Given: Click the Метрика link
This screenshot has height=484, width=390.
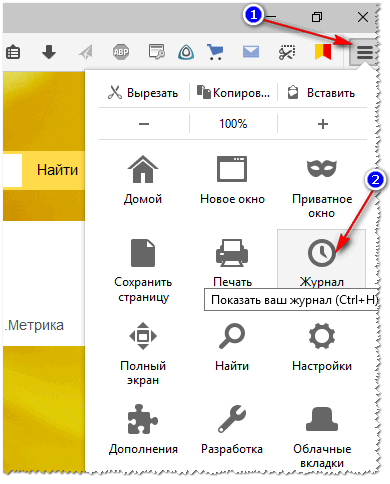Looking at the screenshot, I should click(x=35, y=325).
